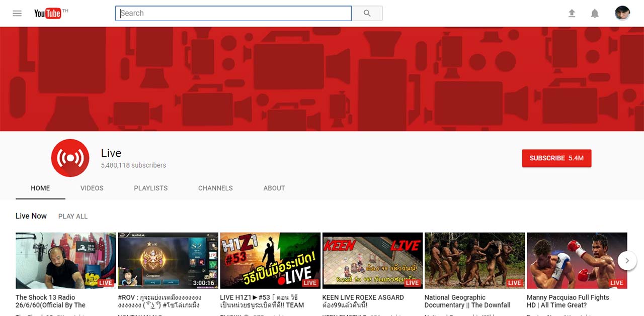Open the hamburger navigation menu
Screen dimensions: 644x316
pos(17,13)
